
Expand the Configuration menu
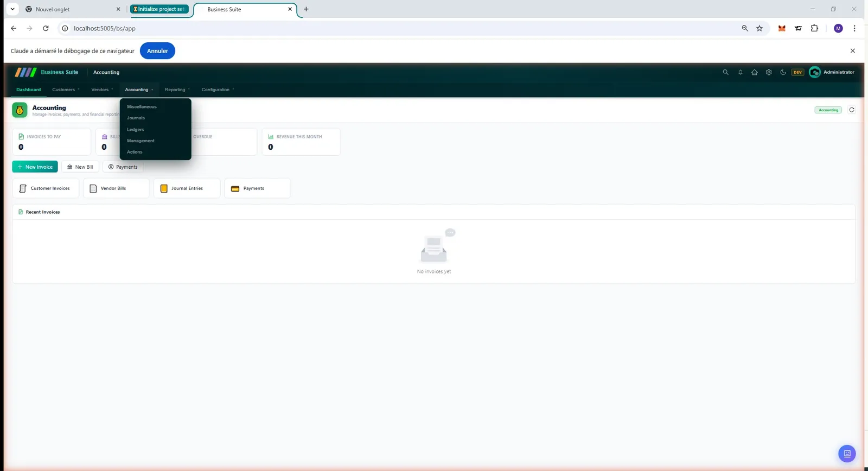(x=218, y=90)
